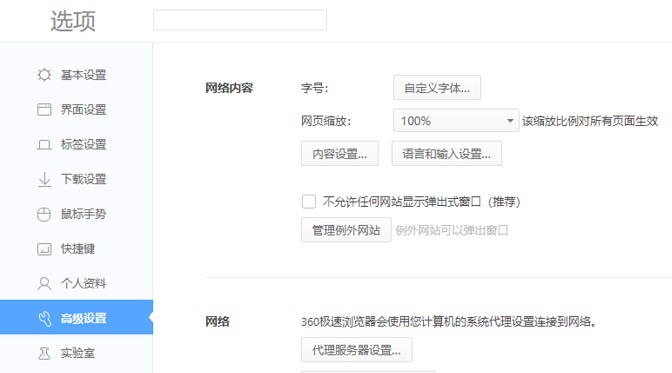
Task: Click the window icon beside 界面设置
Action: [x=44, y=110]
